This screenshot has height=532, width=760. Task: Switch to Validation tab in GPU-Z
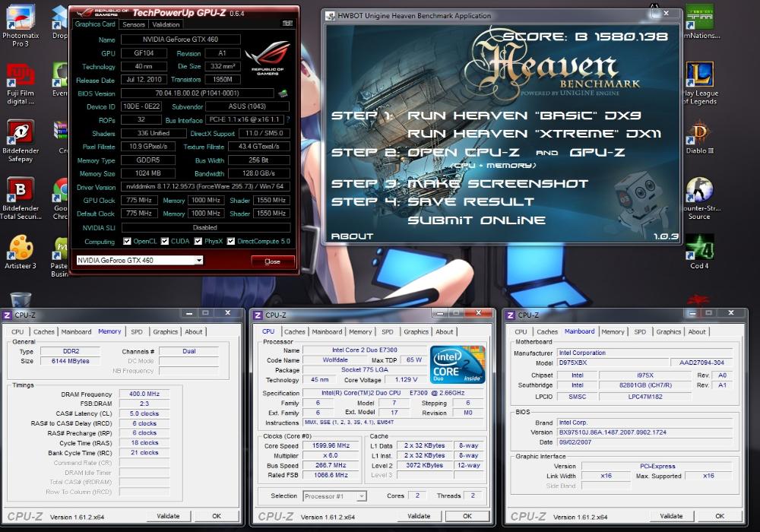(166, 24)
